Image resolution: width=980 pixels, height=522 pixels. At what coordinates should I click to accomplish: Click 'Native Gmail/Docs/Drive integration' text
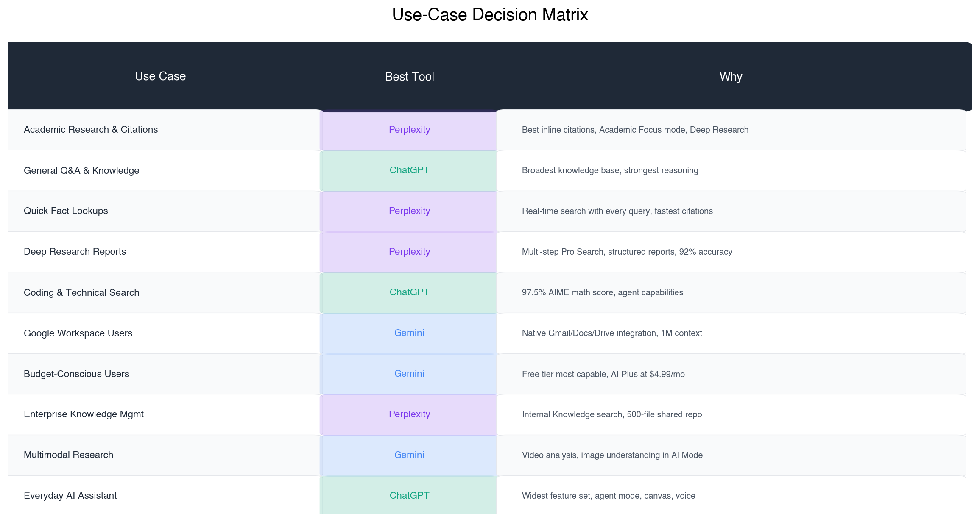click(x=589, y=333)
